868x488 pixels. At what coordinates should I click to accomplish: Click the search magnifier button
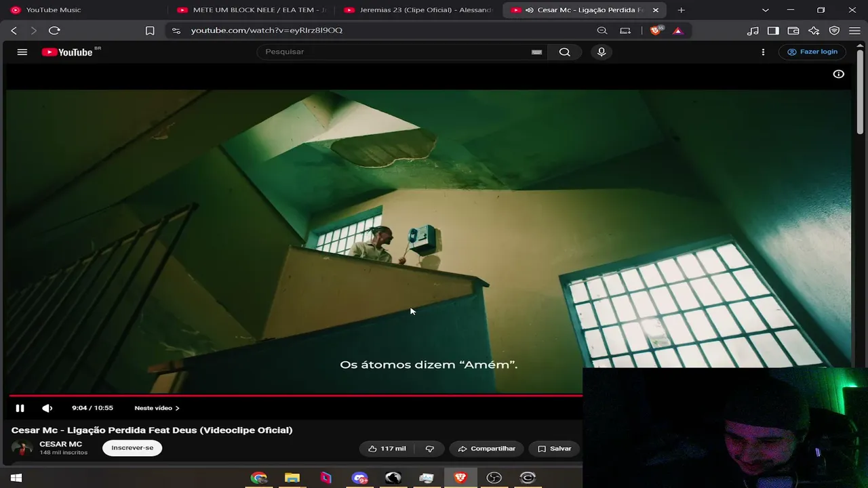tap(564, 52)
